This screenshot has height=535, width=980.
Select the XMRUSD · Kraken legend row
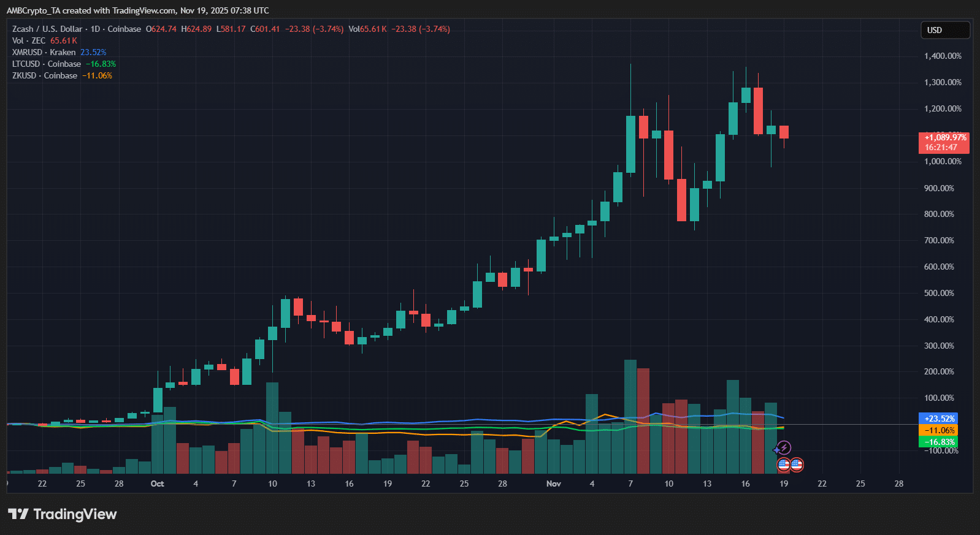point(59,52)
